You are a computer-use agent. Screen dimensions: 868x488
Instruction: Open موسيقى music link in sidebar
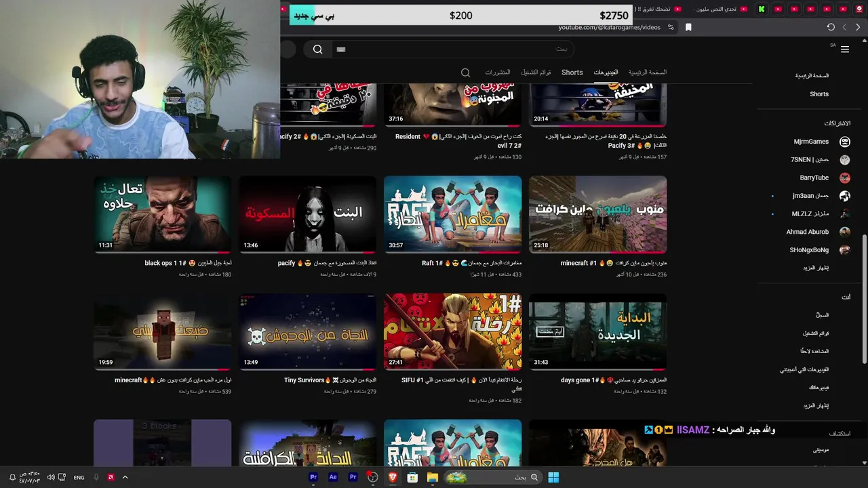pyautogui.click(x=821, y=450)
